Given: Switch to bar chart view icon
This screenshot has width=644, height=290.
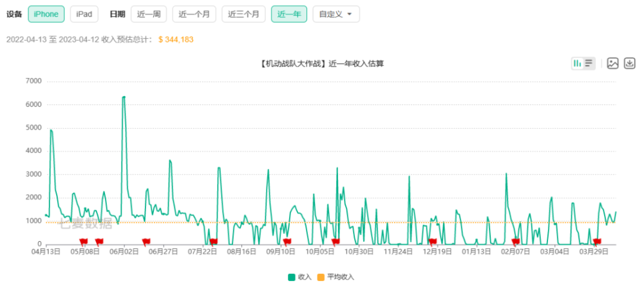Looking at the screenshot, I should click(x=577, y=63).
